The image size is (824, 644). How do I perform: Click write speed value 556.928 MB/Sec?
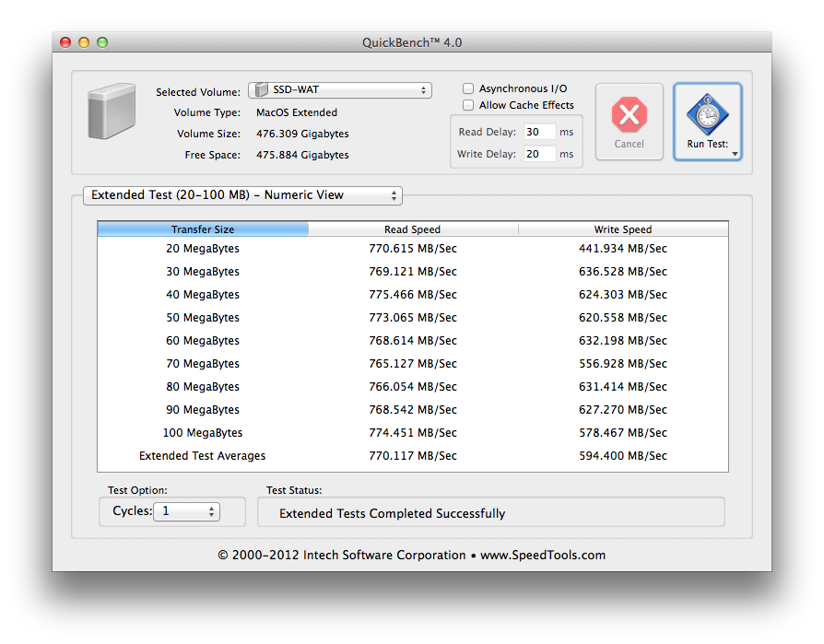623,364
